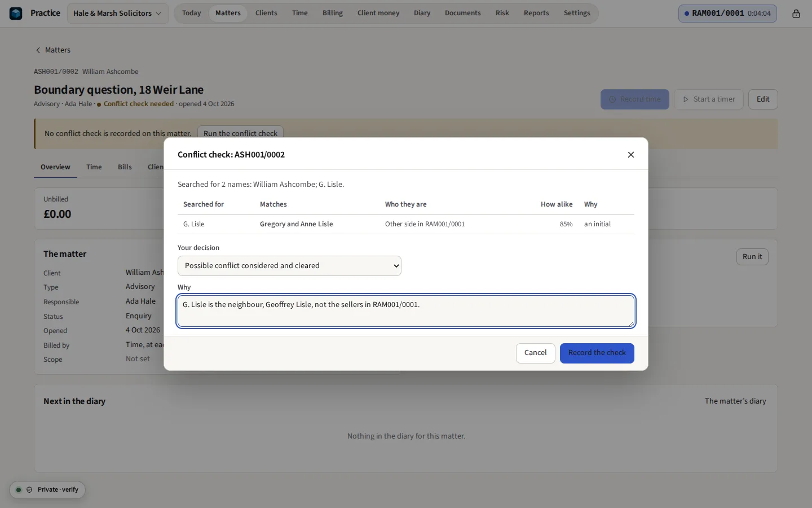Switch to the Time tab
The image size is (812, 508).
click(x=94, y=167)
